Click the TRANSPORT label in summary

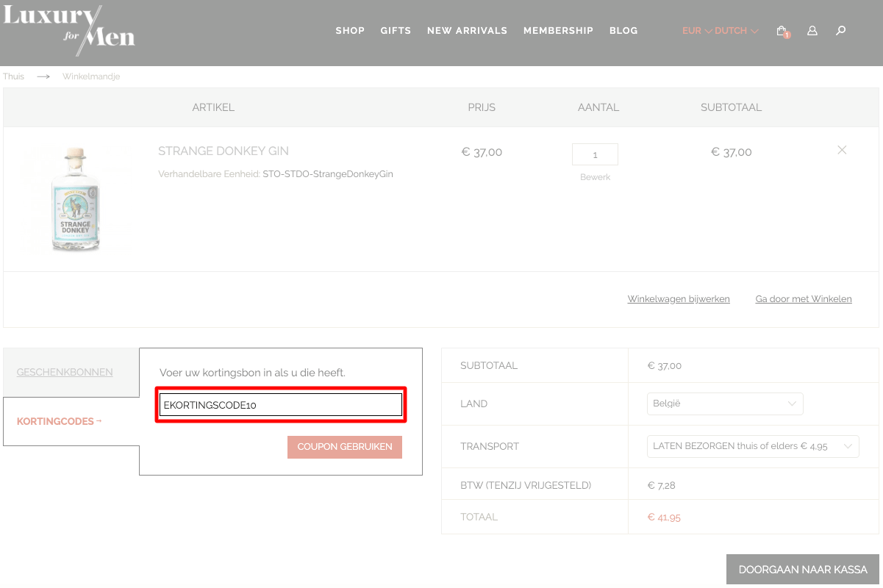(490, 446)
